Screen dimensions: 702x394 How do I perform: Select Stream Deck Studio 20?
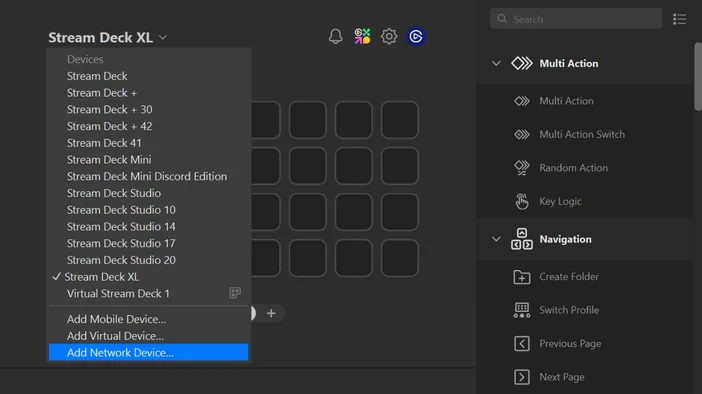pos(148,260)
